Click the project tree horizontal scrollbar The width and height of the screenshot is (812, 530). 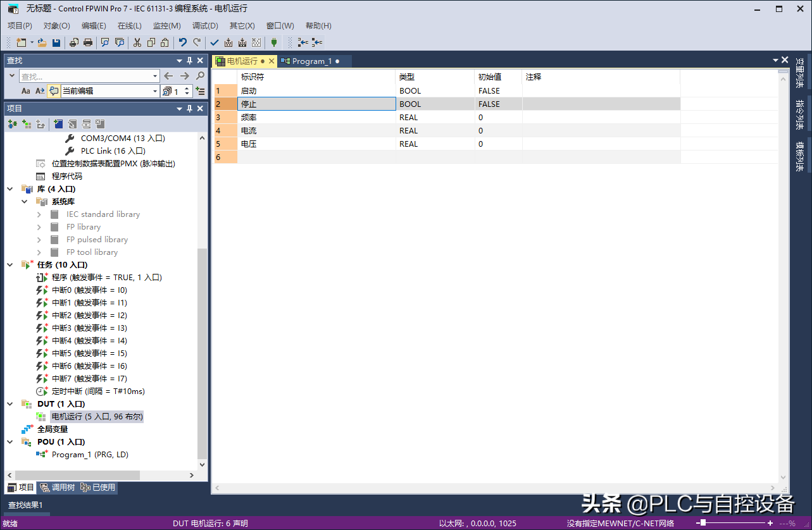click(77, 475)
